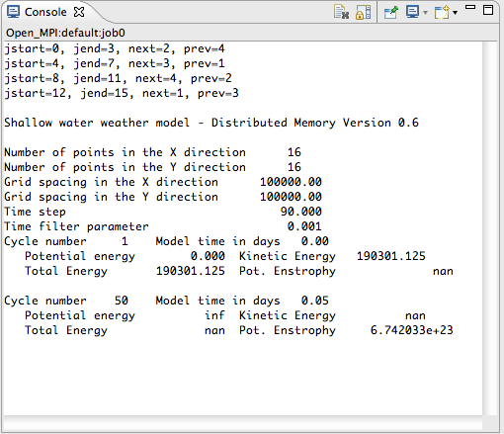Expand the Open Console dropdown arrow

pos(456,13)
